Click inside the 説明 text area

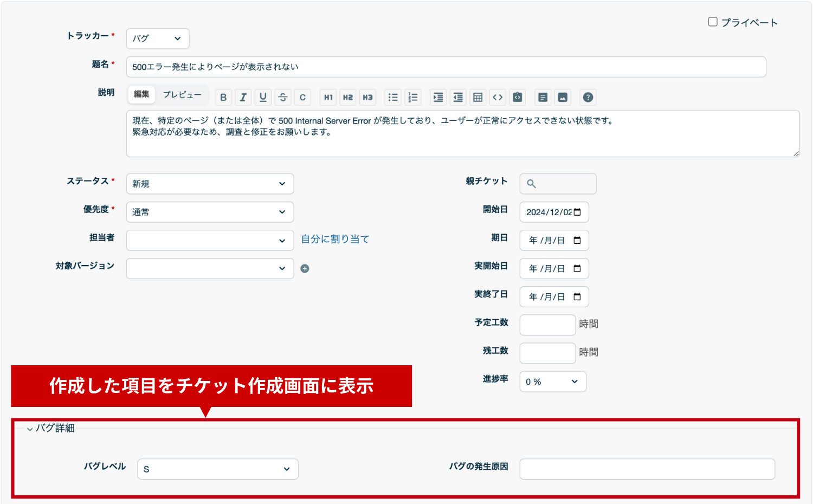(x=463, y=134)
